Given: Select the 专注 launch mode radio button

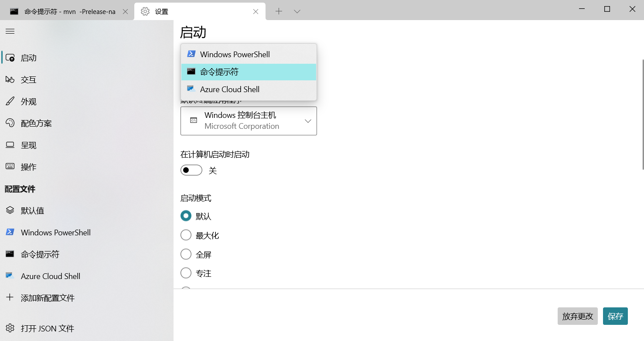Looking at the screenshot, I should [186, 273].
